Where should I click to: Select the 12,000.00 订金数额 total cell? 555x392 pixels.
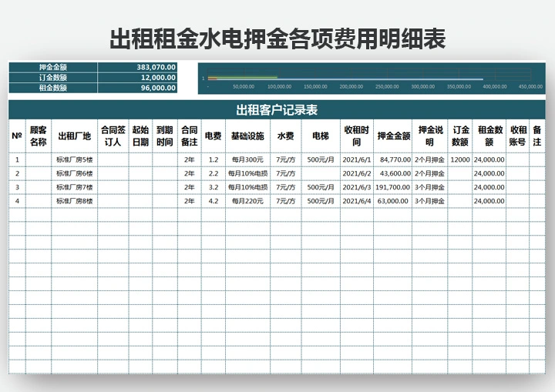(139, 78)
